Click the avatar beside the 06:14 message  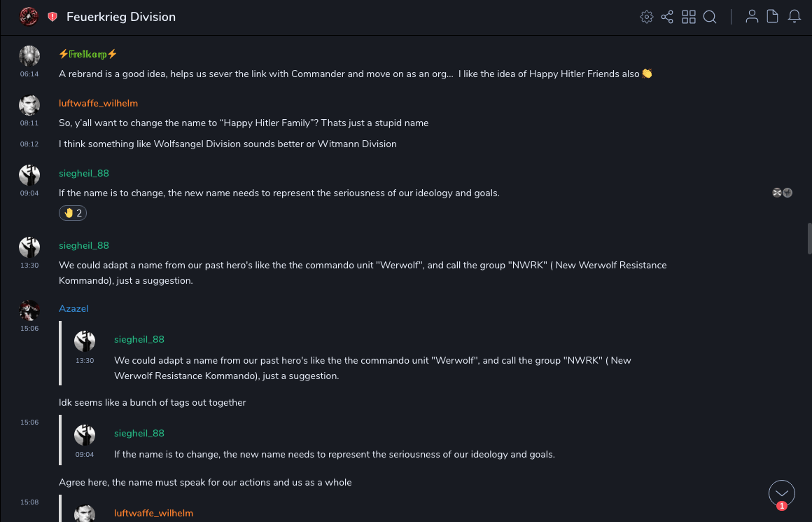pos(29,56)
